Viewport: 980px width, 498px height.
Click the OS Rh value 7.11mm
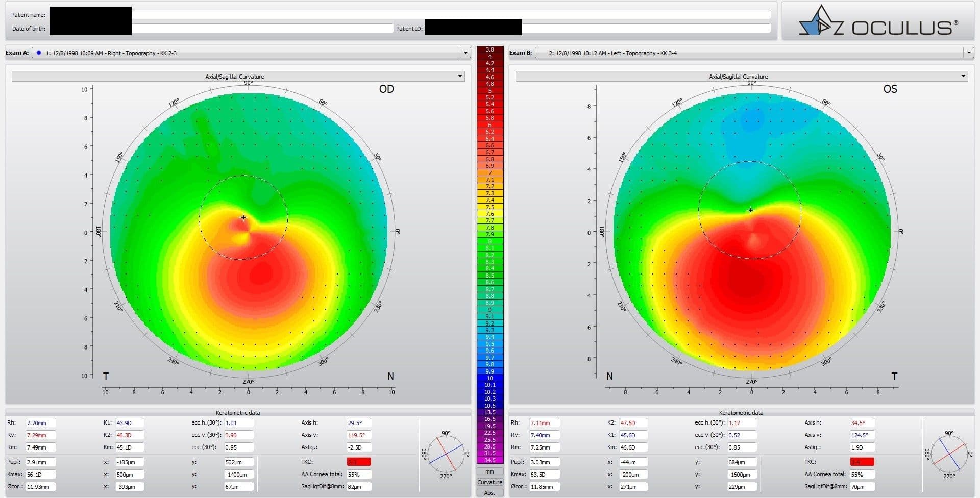[x=544, y=422]
